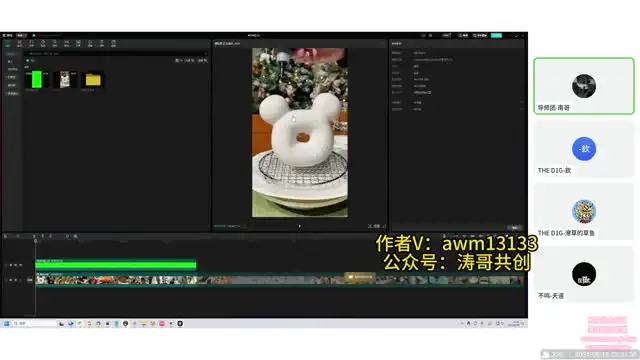The height and width of the screenshot is (360, 640).
Task: Select the green screen clip thumbnail
Action: (37, 80)
